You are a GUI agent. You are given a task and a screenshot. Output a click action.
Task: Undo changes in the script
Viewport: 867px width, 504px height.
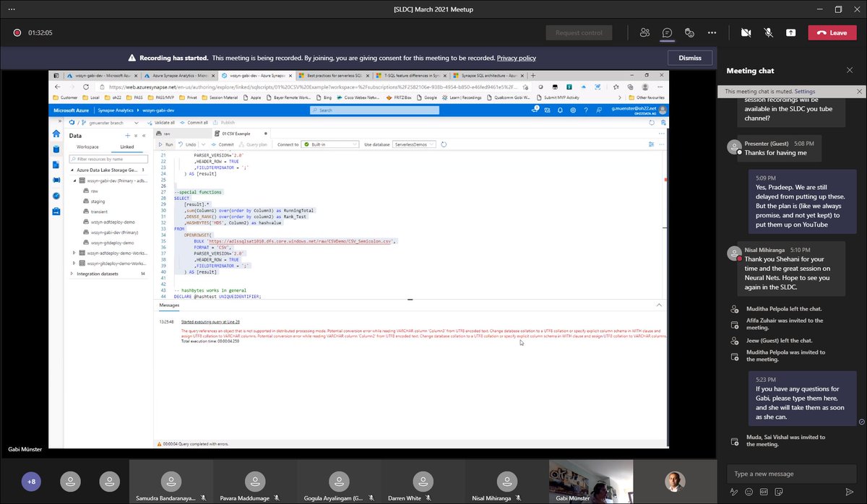[x=186, y=144]
